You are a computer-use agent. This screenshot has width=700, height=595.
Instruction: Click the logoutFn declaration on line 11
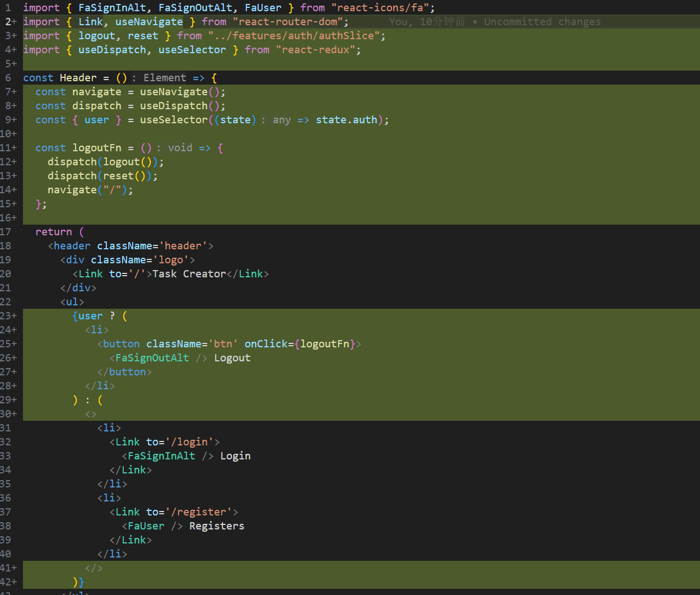tap(97, 148)
